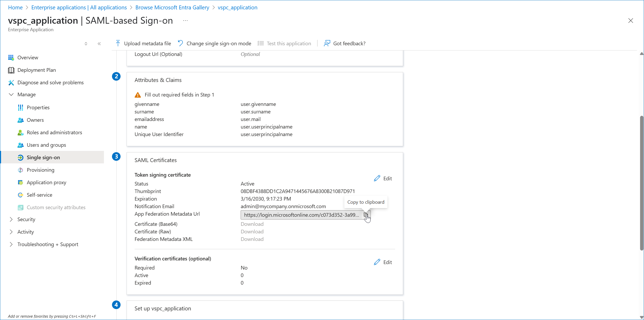Select the Self-service sidebar icon
This screenshot has width=644, height=320.
tap(21, 195)
